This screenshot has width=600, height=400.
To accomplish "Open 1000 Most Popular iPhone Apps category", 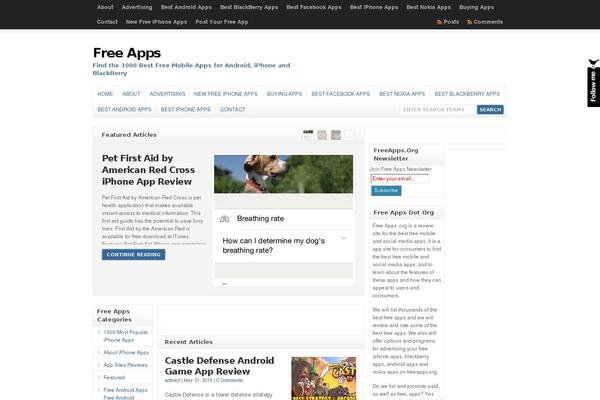I will tap(126, 336).
